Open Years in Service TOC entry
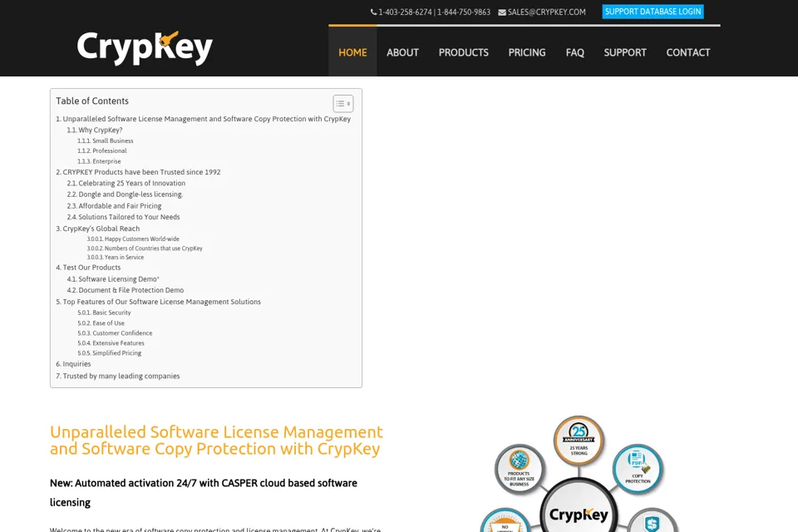 point(115,257)
